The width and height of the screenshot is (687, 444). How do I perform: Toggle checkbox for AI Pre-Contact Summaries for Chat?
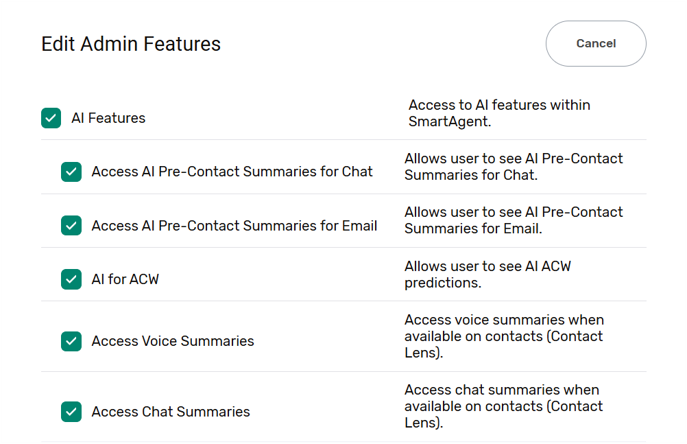[71, 172]
